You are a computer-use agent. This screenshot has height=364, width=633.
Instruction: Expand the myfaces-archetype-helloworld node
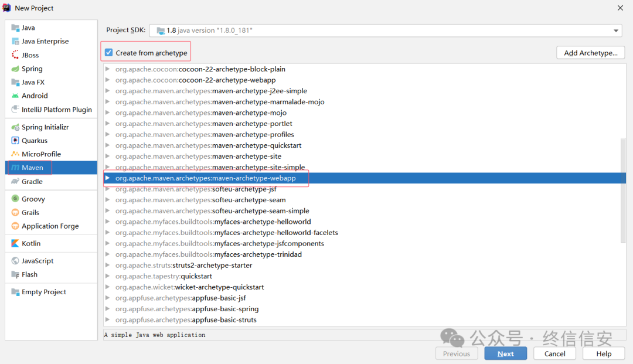click(x=107, y=222)
